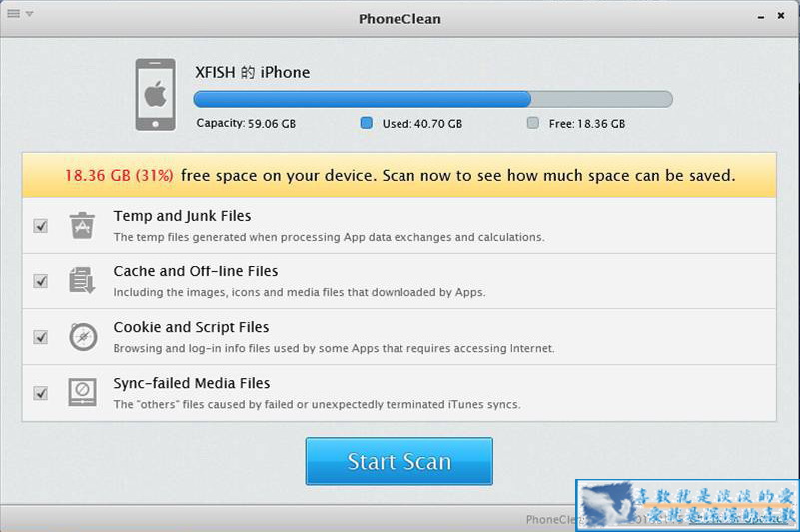Image resolution: width=800 pixels, height=532 pixels.
Task: Uncheck the Temp and Junk Files checkbox
Action: (x=40, y=226)
